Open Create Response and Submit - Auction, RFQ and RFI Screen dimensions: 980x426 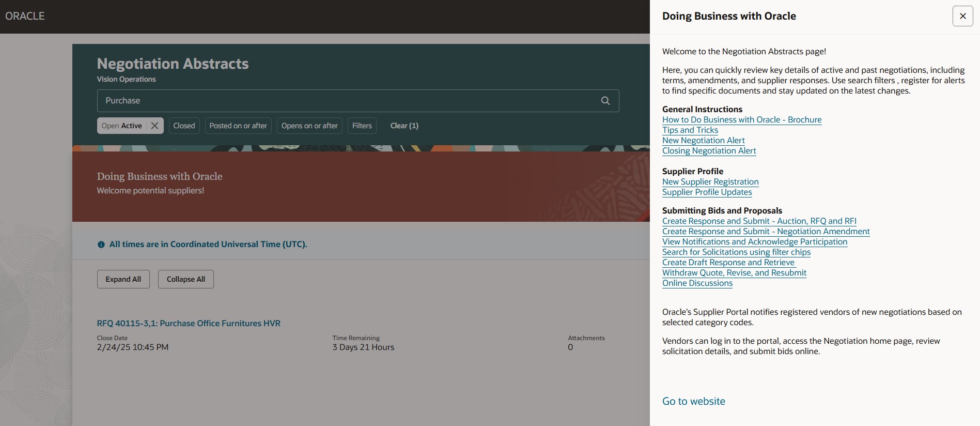759,221
